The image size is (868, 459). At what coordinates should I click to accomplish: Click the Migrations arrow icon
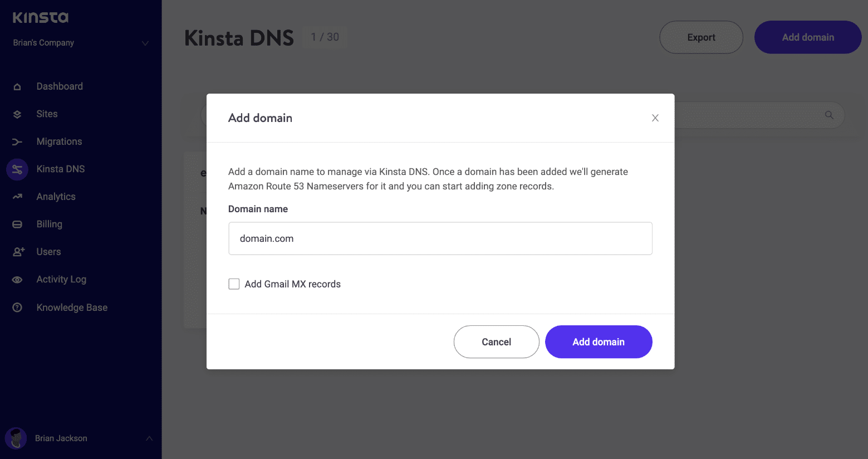click(x=17, y=141)
